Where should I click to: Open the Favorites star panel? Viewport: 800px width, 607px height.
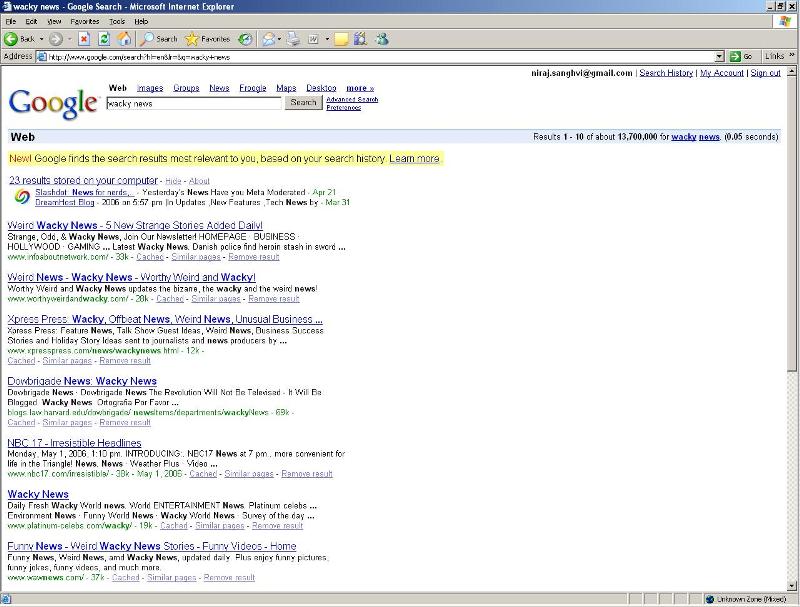(x=207, y=39)
